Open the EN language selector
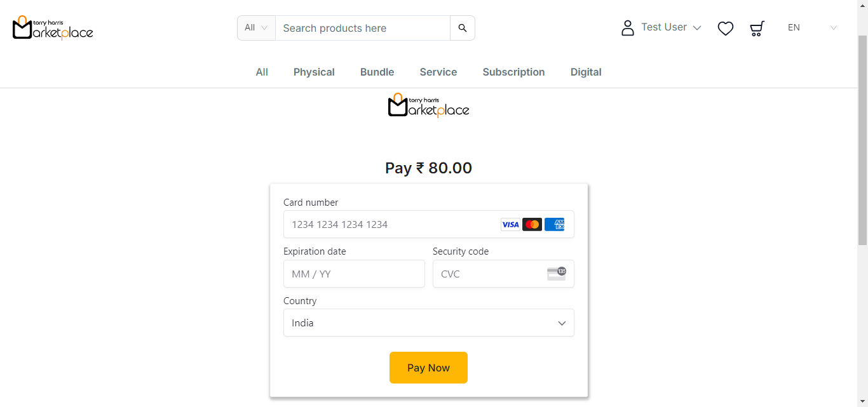 click(x=812, y=27)
